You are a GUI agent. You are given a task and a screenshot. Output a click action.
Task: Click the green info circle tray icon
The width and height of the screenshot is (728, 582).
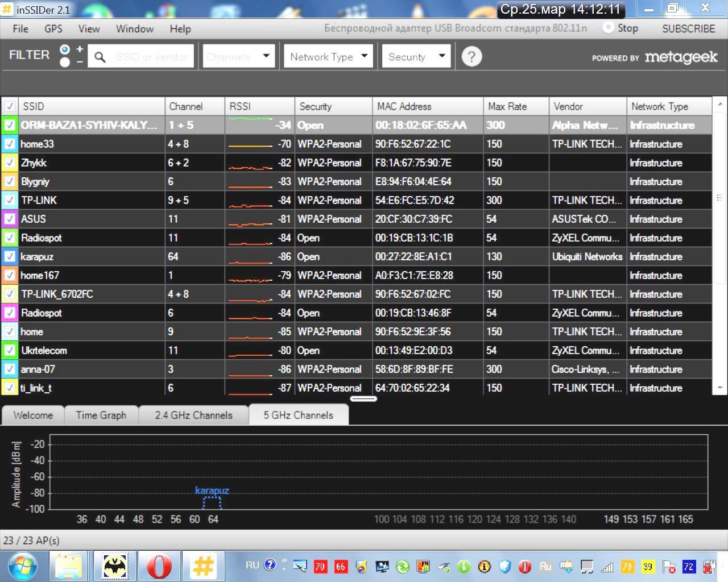pyautogui.click(x=464, y=566)
